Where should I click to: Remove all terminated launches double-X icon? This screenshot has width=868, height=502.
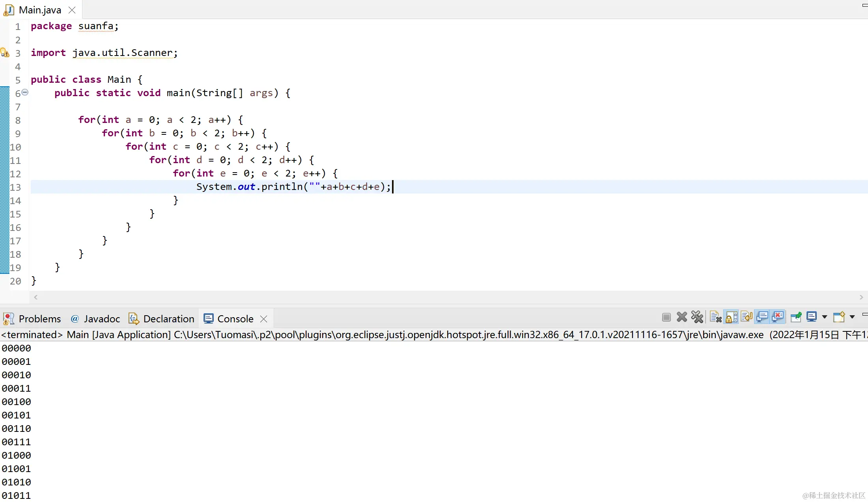click(697, 317)
